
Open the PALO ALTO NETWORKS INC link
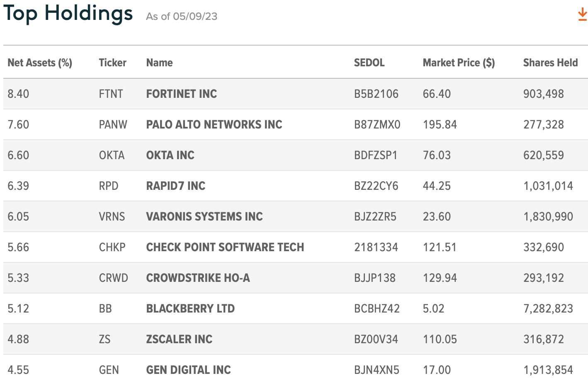214,124
